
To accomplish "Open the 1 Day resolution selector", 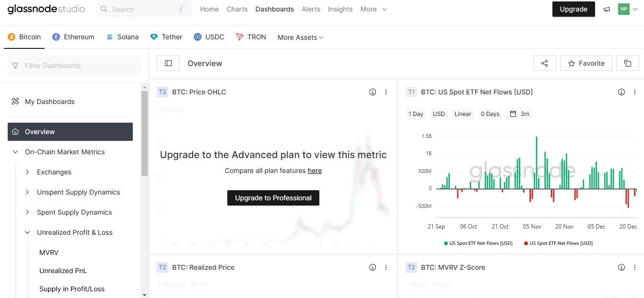I will click(x=416, y=114).
